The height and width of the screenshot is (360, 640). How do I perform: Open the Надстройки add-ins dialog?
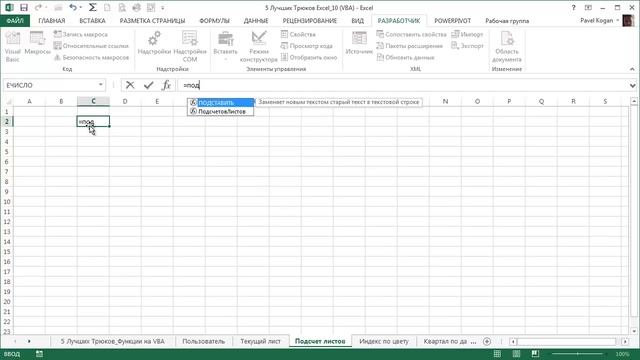tap(154, 43)
